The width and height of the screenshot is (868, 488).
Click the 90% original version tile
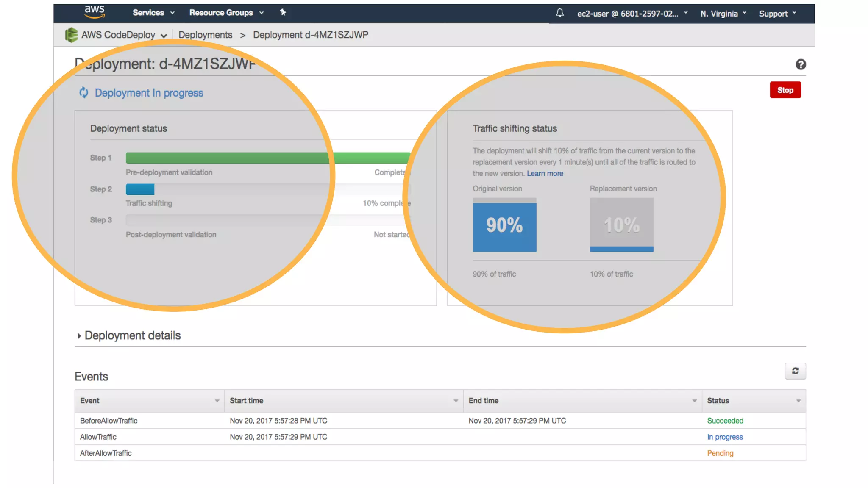[x=504, y=225]
